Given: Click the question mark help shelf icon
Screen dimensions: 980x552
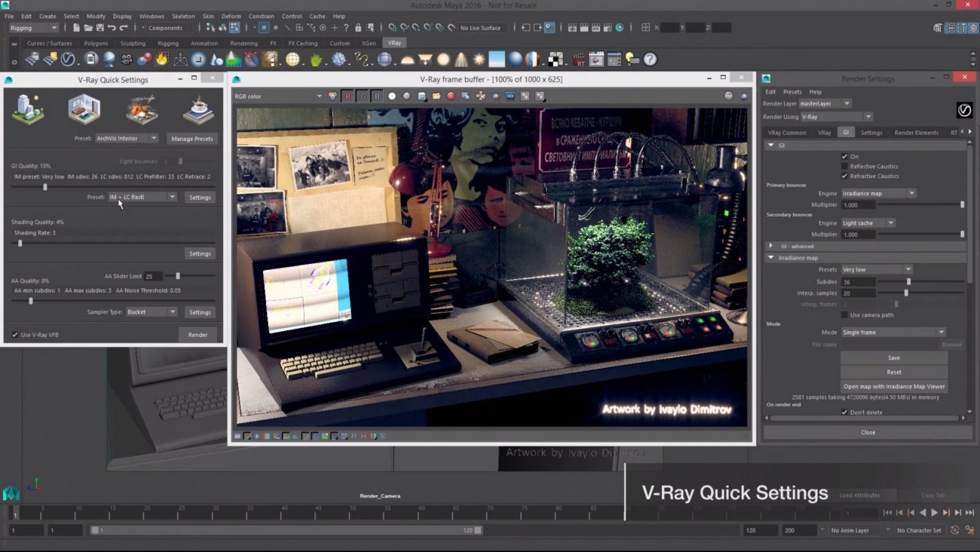Looking at the screenshot, I should tap(650, 59).
